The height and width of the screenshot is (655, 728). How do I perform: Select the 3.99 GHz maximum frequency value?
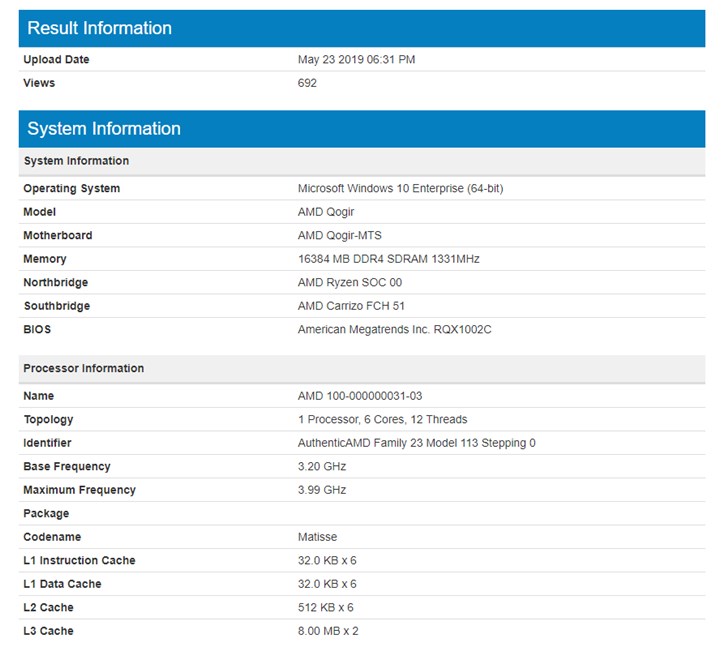click(x=322, y=490)
